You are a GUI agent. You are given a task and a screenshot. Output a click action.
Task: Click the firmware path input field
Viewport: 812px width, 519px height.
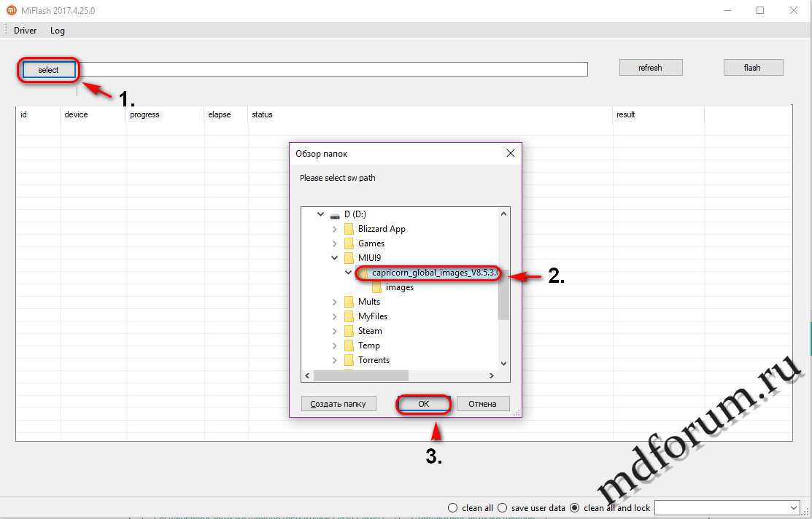[333, 69]
